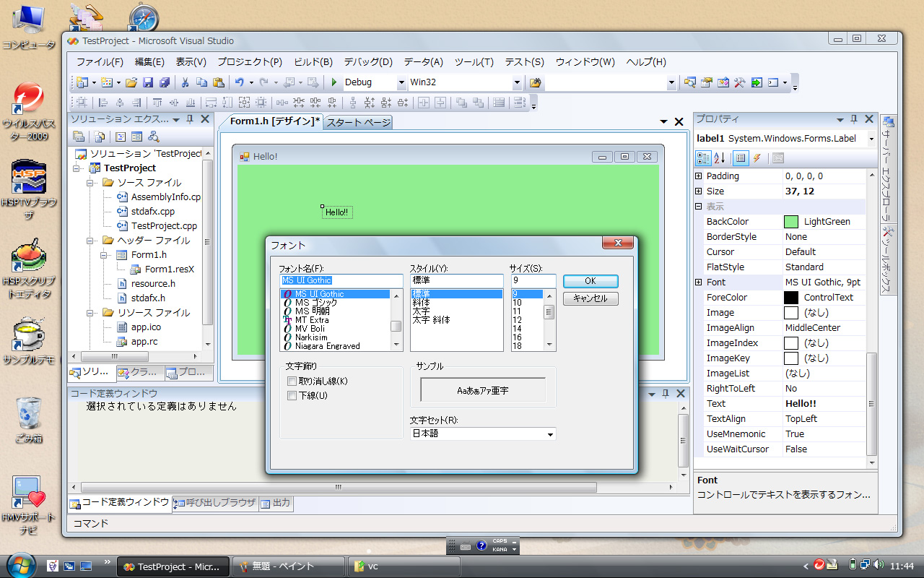Viewport: 924px width, 578px height.
Task: Select resource.h in Solution Explorer
Action: tap(153, 283)
